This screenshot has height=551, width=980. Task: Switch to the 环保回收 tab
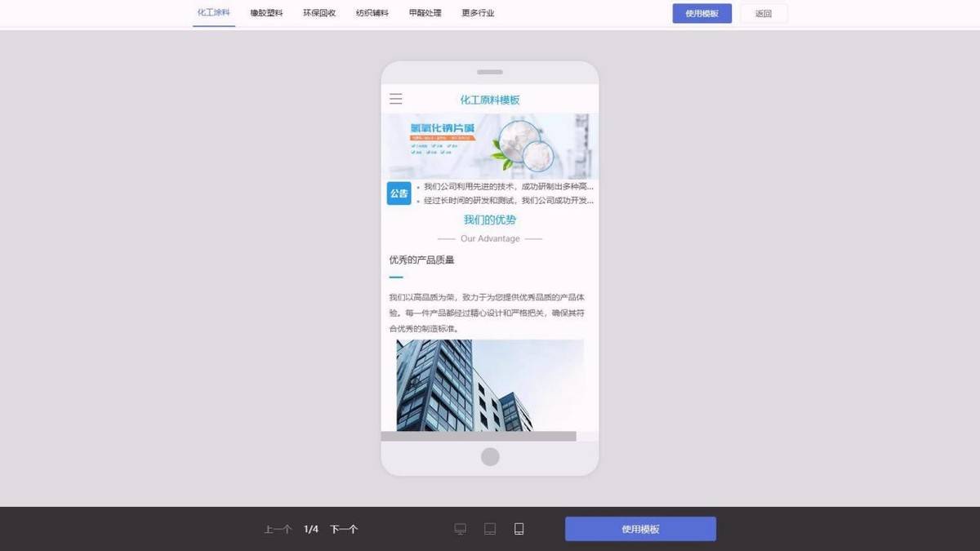(x=319, y=13)
